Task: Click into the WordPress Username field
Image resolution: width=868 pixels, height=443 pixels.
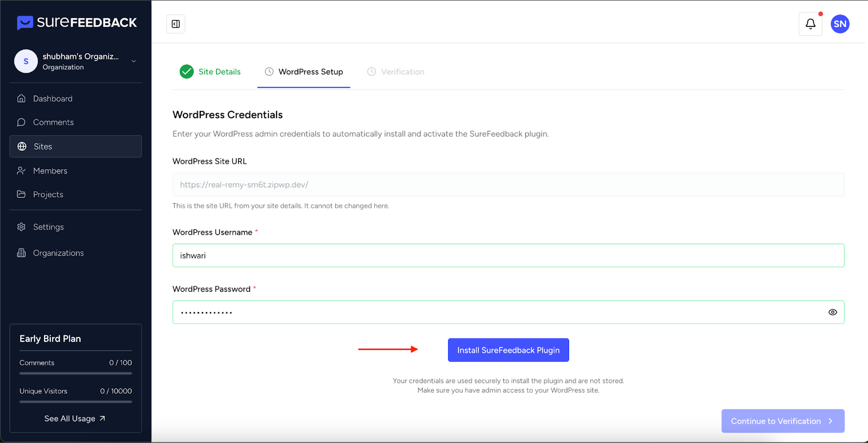Action: pos(508,255)
